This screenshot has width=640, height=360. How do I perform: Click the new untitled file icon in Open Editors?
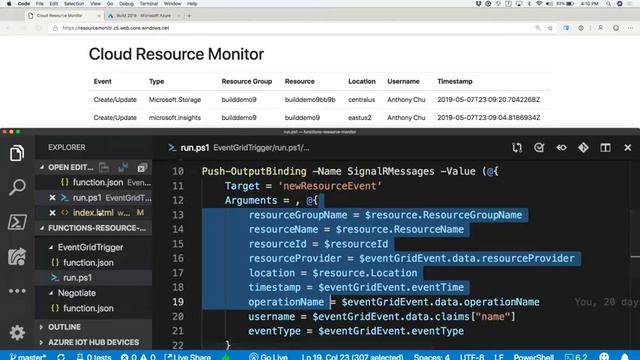(104, 167)
